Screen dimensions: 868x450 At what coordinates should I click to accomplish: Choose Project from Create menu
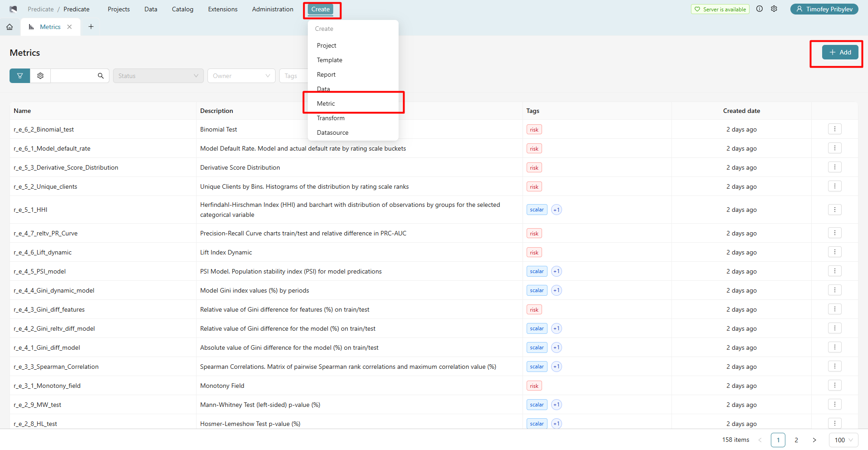pyautogui.click(x=353, y=45)
